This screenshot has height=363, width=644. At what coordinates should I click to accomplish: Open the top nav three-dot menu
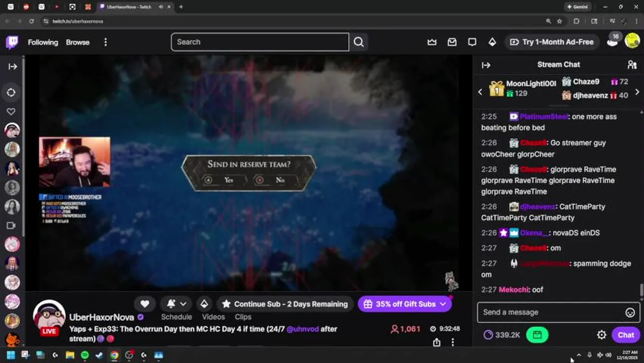pyautogui.click(x=105, y=42)
